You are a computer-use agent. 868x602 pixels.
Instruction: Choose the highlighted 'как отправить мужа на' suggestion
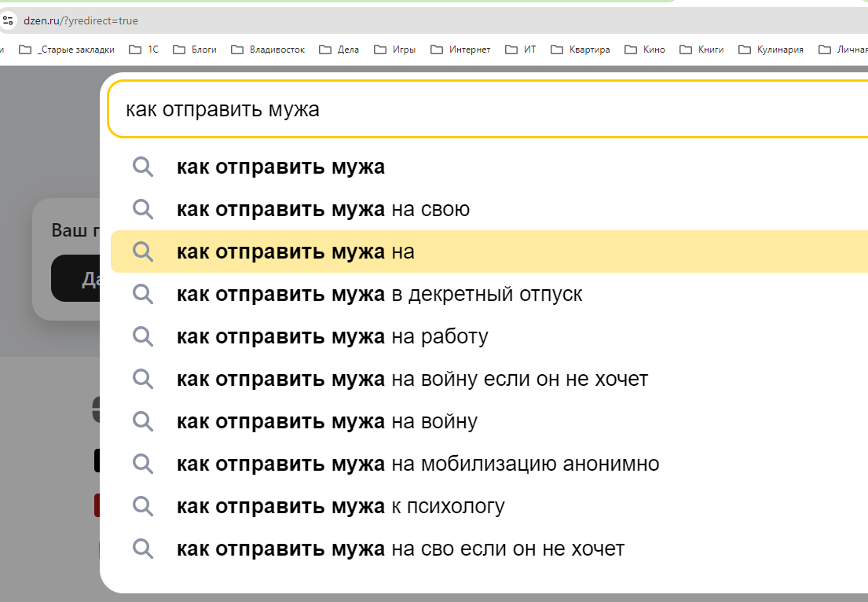(295, 251)
